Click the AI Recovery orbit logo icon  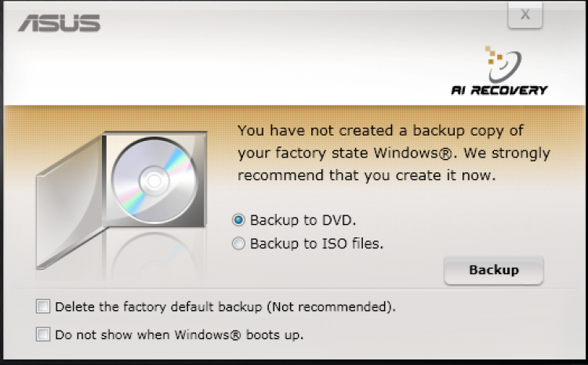tap(503, 63)
